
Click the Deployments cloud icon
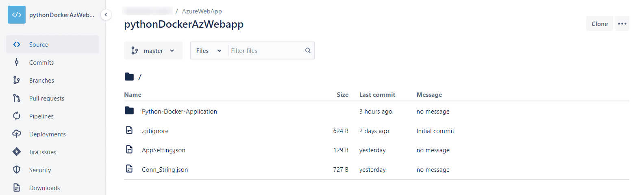point(17,134)
